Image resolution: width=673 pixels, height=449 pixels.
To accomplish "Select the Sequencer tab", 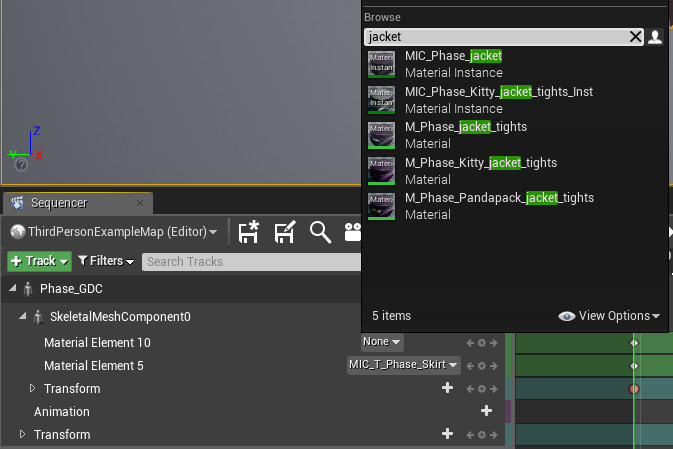I will pos(62,203).
